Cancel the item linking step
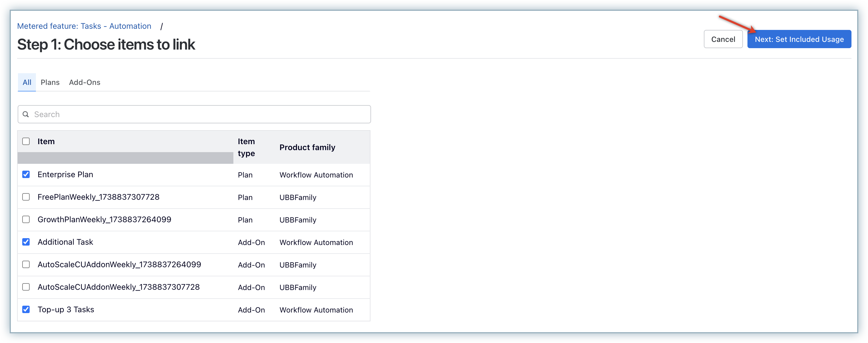 (723, 39)
